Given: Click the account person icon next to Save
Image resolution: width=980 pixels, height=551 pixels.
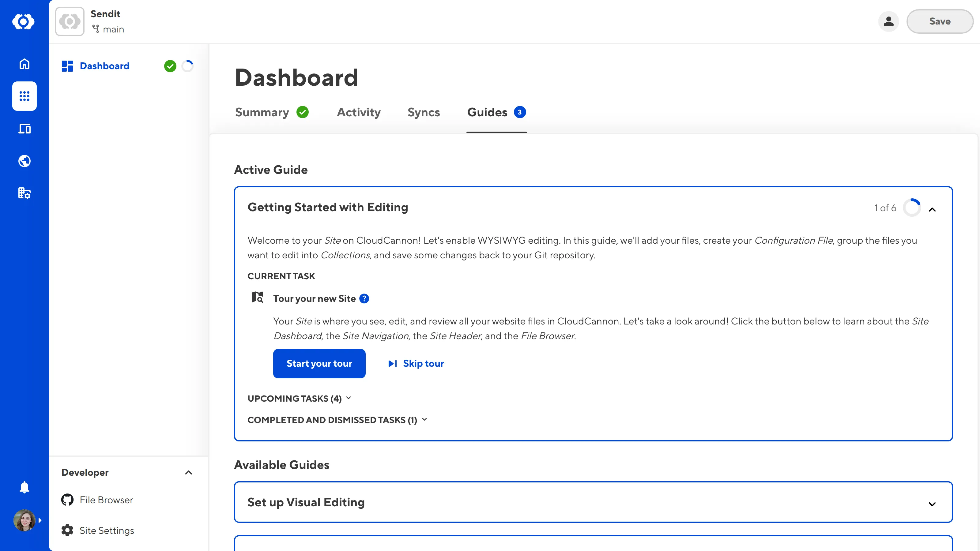Looking at the screenshot, I should [888, 22].
